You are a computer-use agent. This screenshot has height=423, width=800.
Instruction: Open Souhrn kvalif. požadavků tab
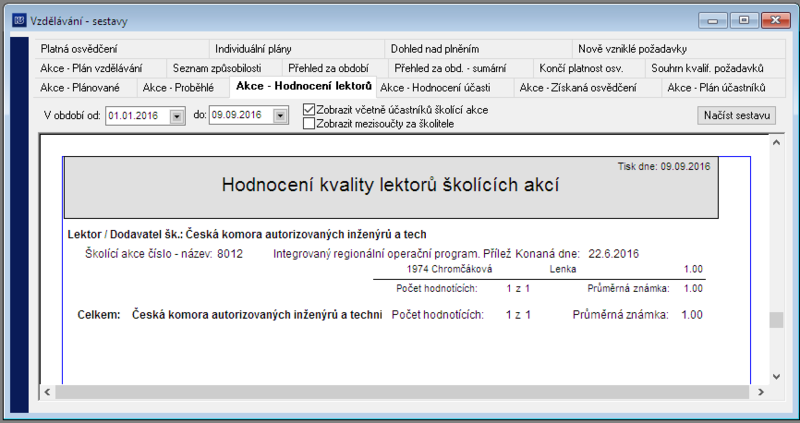(x=715, y=68)
